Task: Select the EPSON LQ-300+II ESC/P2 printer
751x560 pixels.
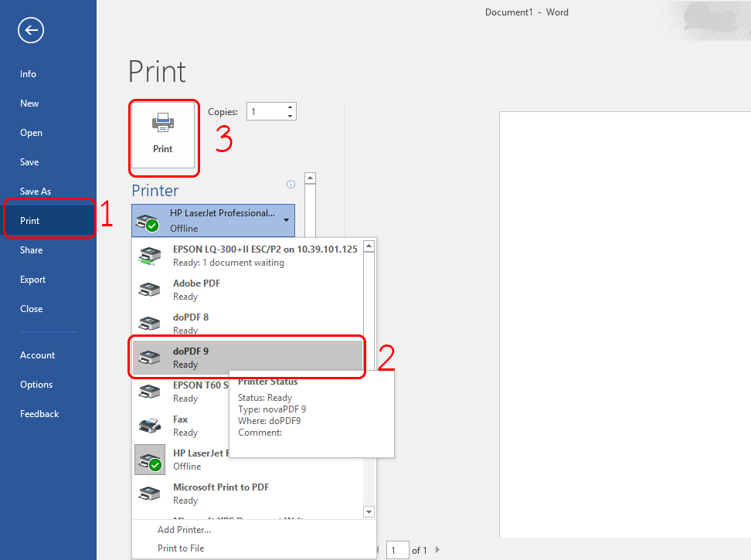Action: [248, 256]
